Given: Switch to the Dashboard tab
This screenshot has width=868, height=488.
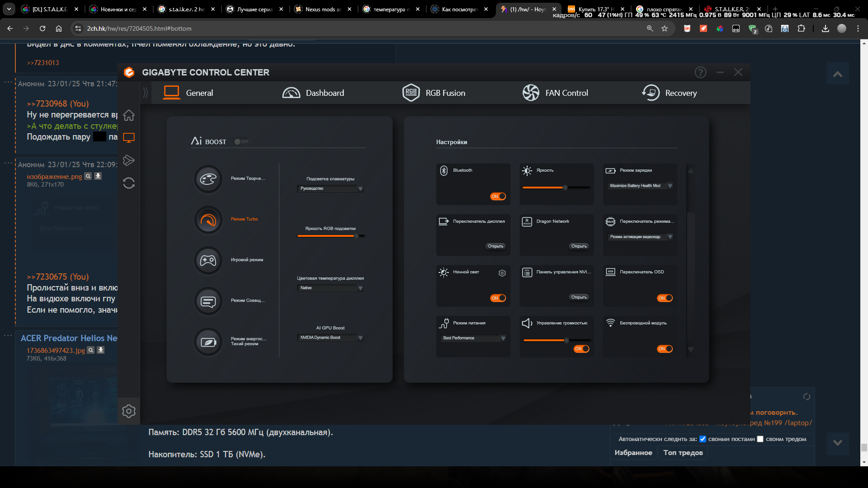Looking at the screenshot, I should pos(313,93).
